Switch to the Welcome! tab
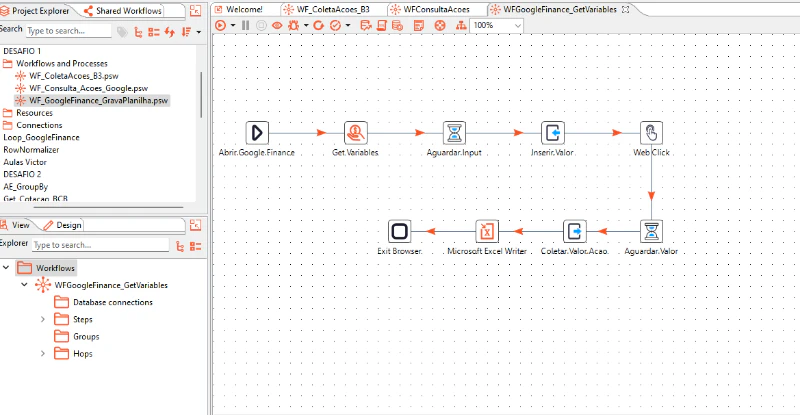Screen dimensions: 800x415 244,9
